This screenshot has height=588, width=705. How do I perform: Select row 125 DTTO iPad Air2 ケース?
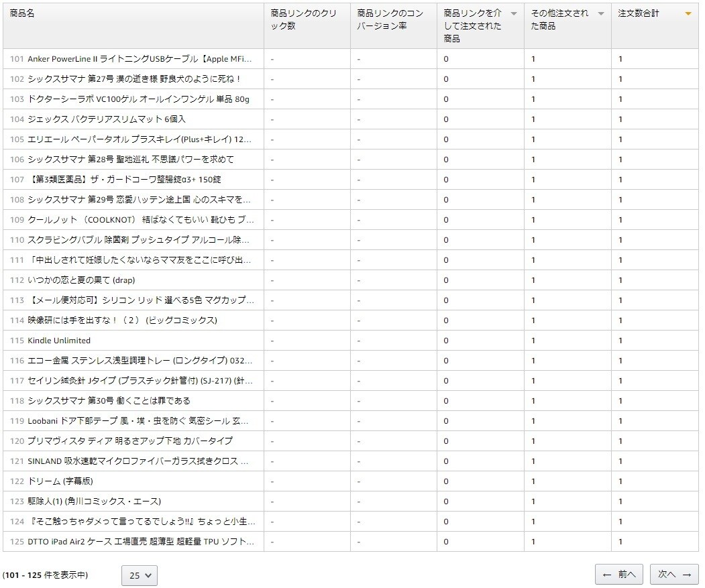tap(351, 542)
